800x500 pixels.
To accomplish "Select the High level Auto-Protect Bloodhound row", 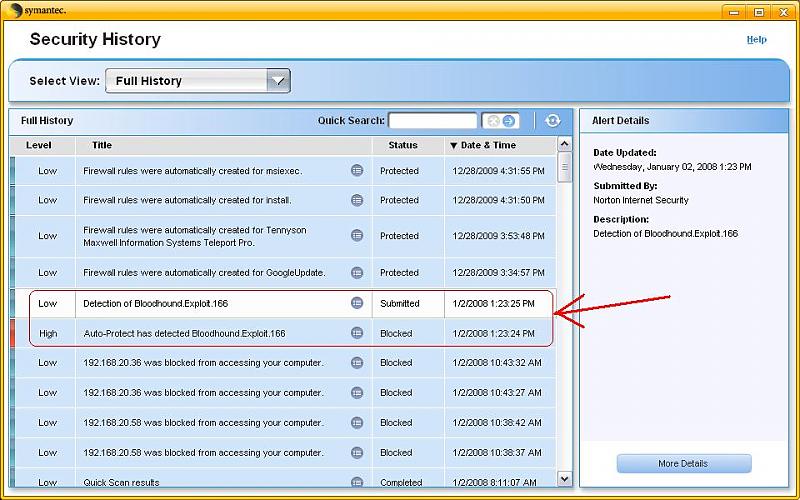I will [x=185, y=333].
